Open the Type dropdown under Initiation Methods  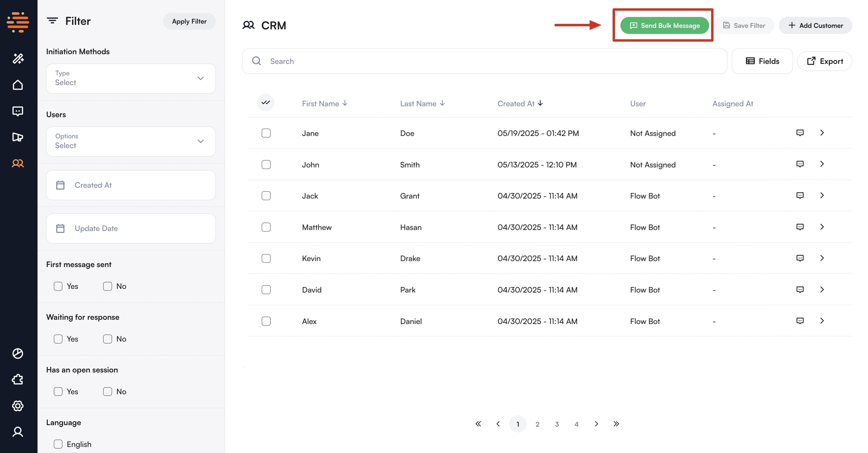tap(131, 78)
